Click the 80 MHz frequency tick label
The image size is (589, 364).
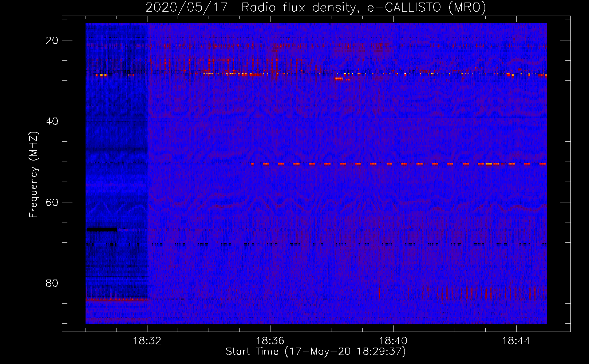[52, 283]
